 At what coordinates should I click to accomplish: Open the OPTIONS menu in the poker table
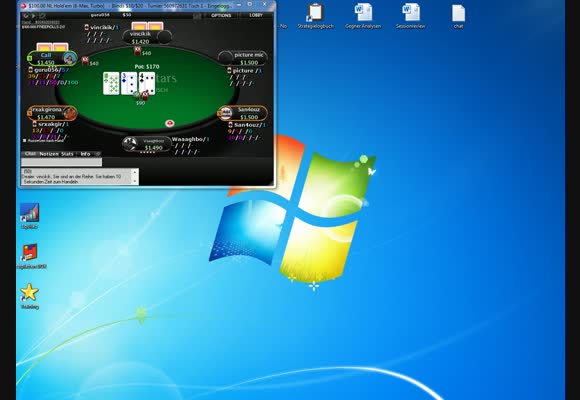(x=221, y=15)
